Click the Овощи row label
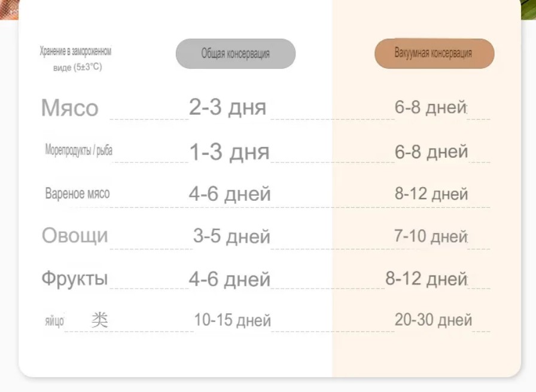This screenshot has width=536, height=392. click(x=75, y=235)
